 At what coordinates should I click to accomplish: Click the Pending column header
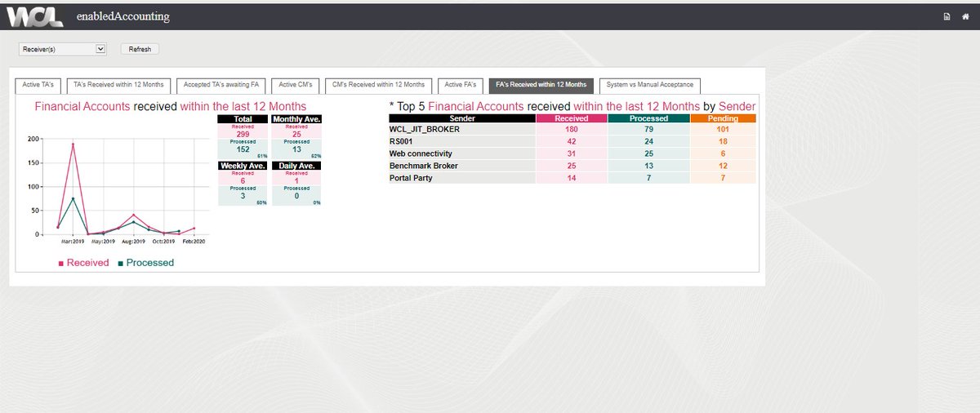[x=724, y=118]
